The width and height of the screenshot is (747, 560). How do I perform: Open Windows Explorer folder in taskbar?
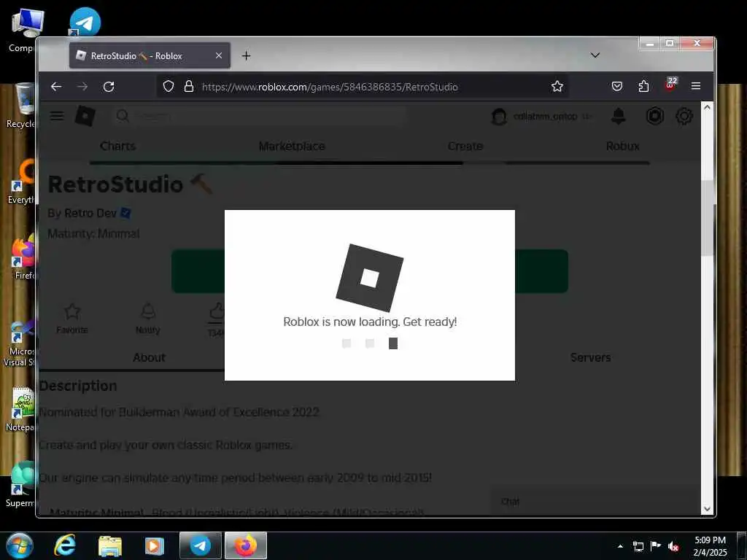click(x=109, y=545)
